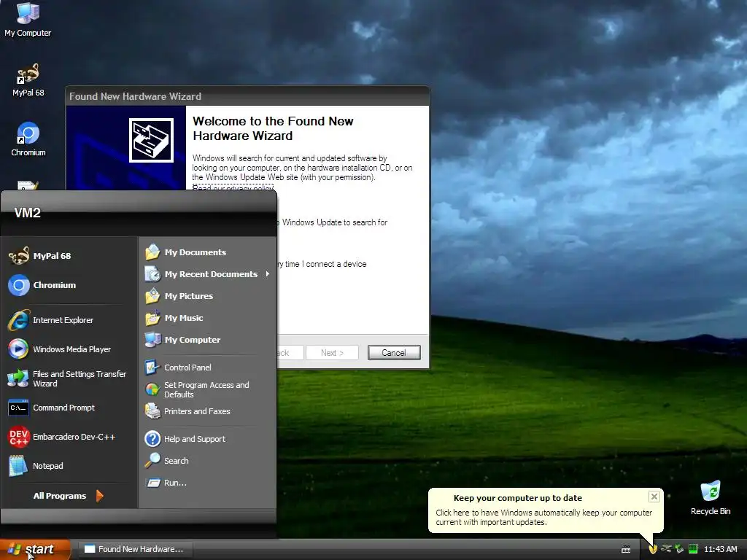
Task: Click the green CPU usage tray icon
Action: 693,549
